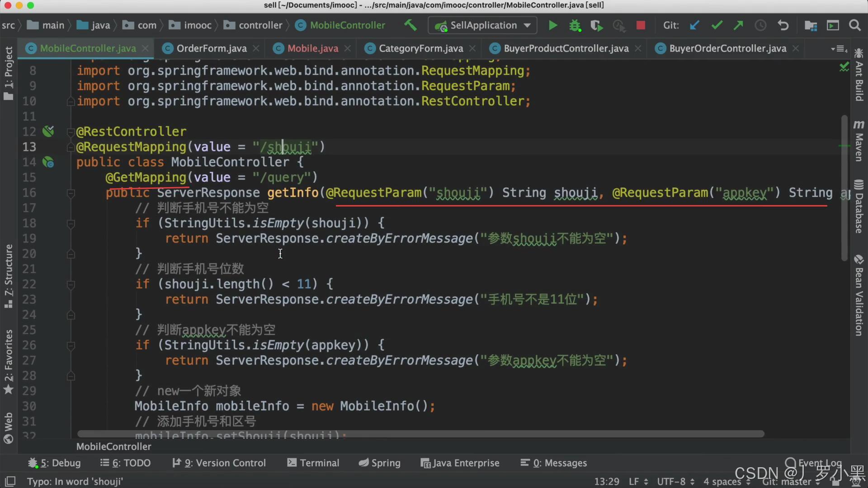Go to line via 13:29 indicator
This screenshot has width=868, height=488.
point(607,482)
